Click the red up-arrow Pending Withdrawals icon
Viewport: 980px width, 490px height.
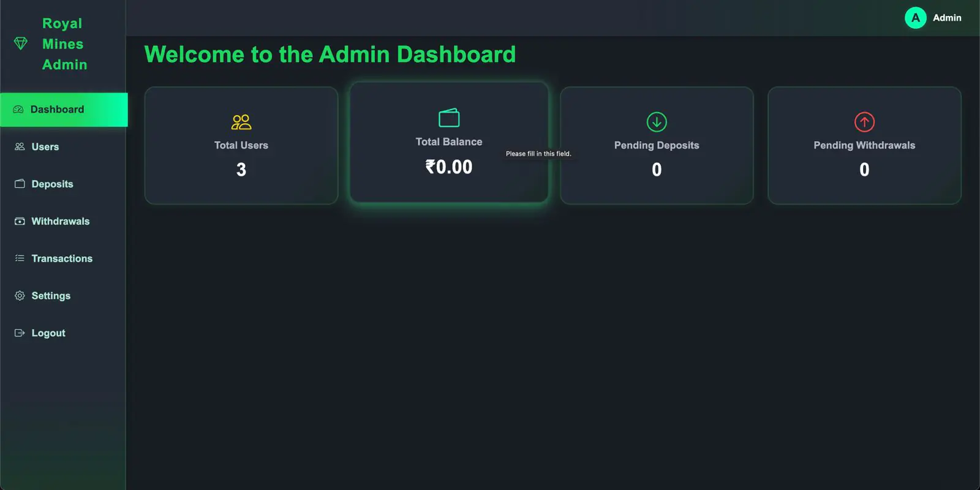tap(864, 122)
